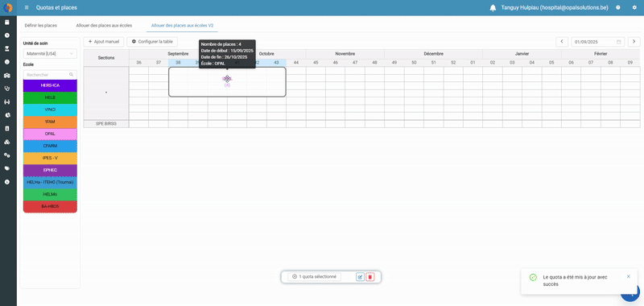Click the selected OPAL quota block in grid

(227, 82)
